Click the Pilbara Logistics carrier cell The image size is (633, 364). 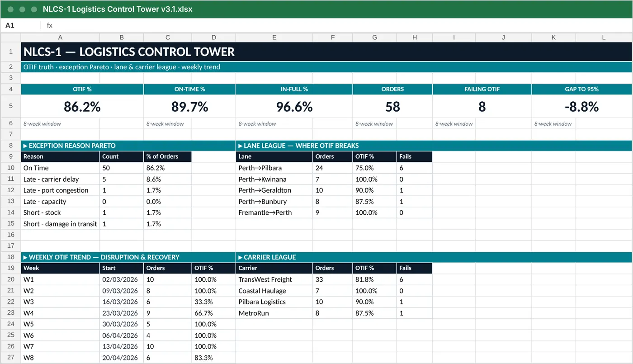[274, 302]
